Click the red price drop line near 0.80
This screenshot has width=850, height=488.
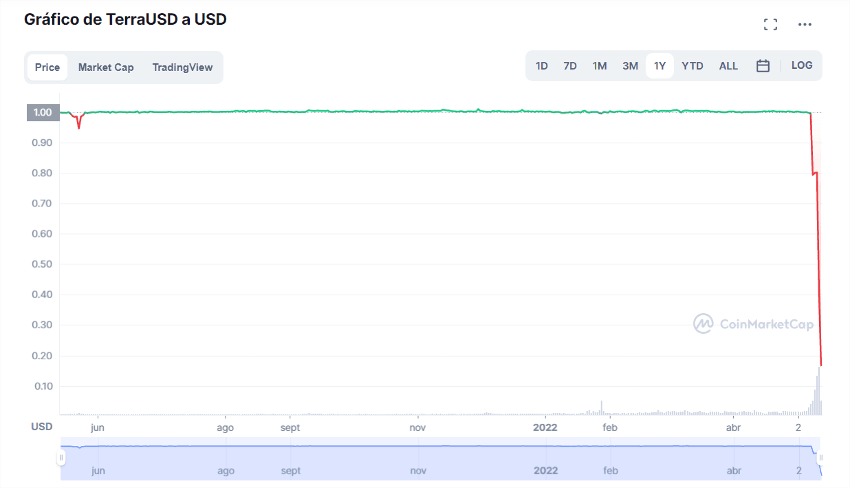814,174
